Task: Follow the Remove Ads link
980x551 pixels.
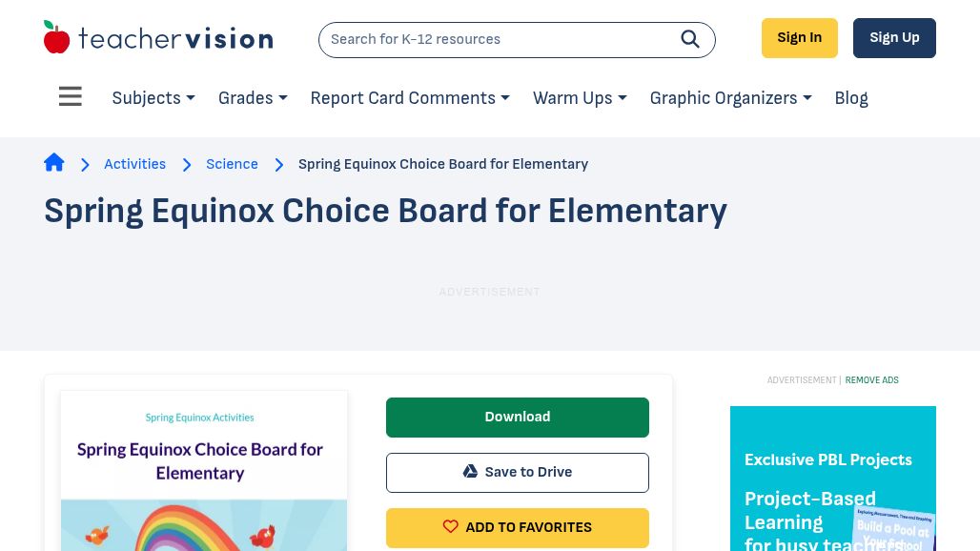Action: tap(872, 379)
